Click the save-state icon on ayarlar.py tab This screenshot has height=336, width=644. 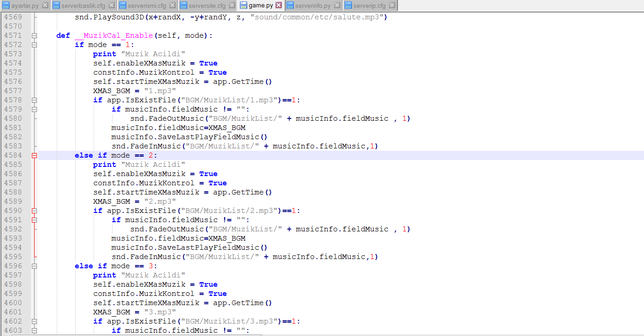coord(6,6)
